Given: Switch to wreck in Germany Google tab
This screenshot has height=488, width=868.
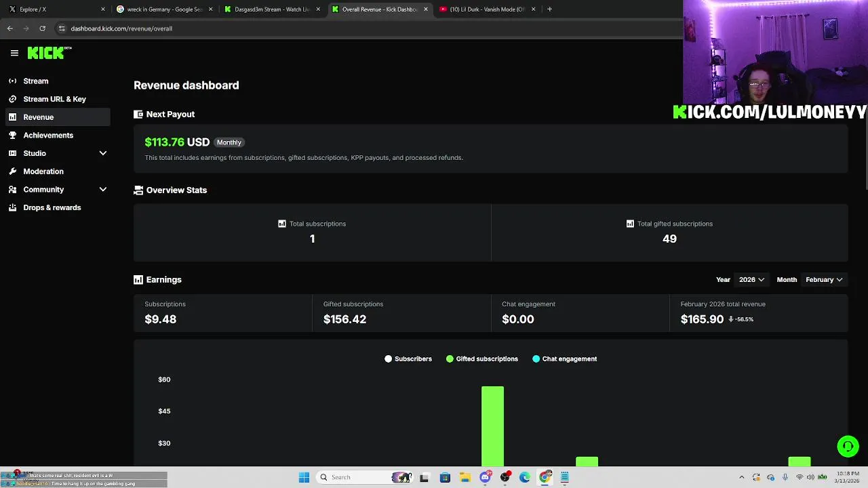Looking at the screenshot, I should click(165, 9).
